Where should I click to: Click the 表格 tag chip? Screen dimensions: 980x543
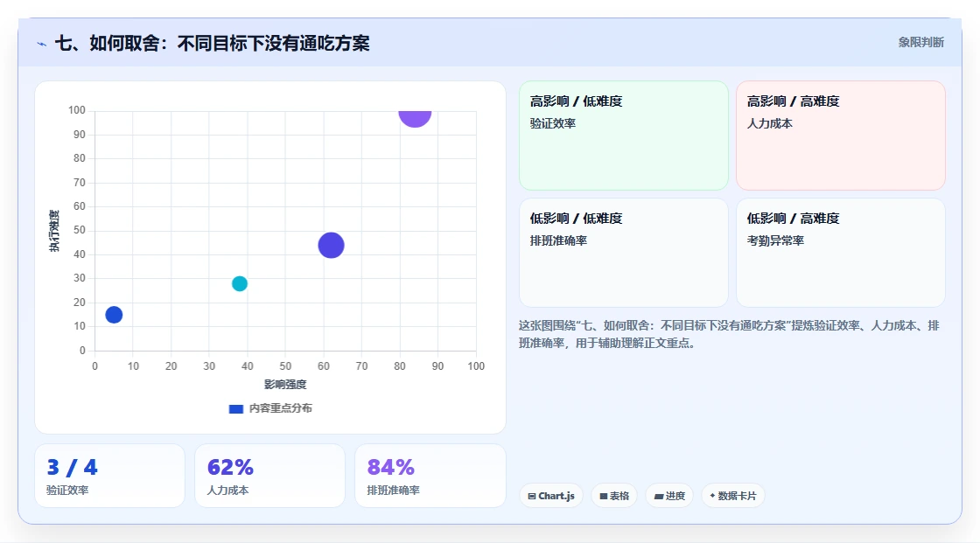[x=613, y=496]
